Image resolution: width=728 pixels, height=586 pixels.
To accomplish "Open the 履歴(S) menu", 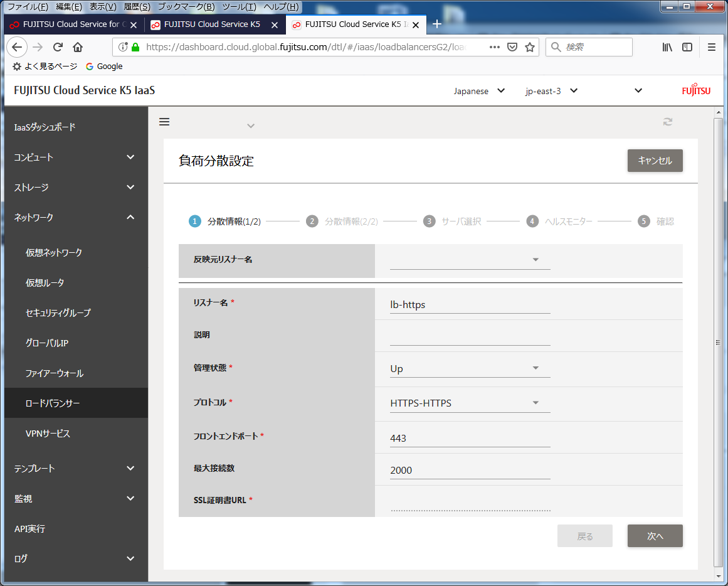I will pos(137,6).
